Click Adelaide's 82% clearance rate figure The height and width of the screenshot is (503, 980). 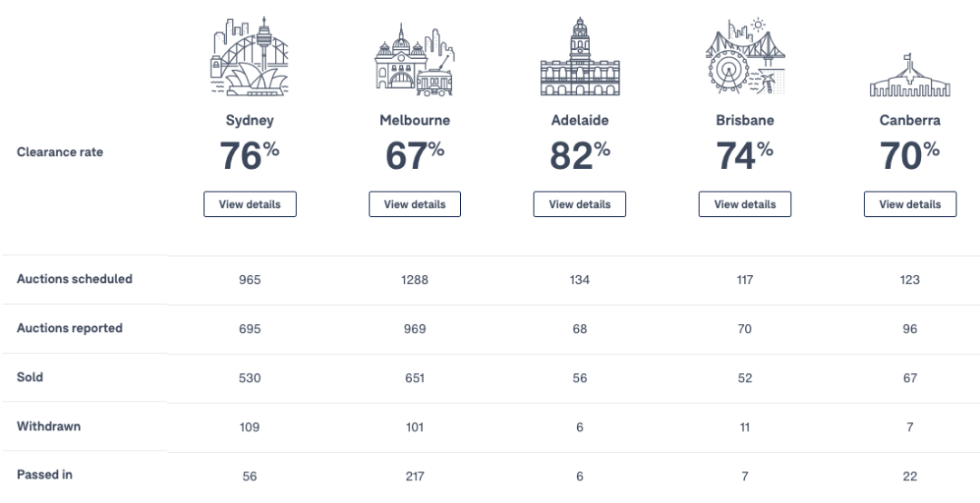click(x=580, y=154)
